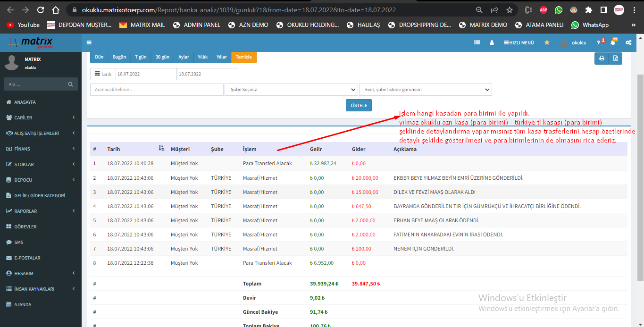Toggle the sidebar hamburger menu
The width and height of the screenshot is (644, 327).
click(x=89, y=42)
